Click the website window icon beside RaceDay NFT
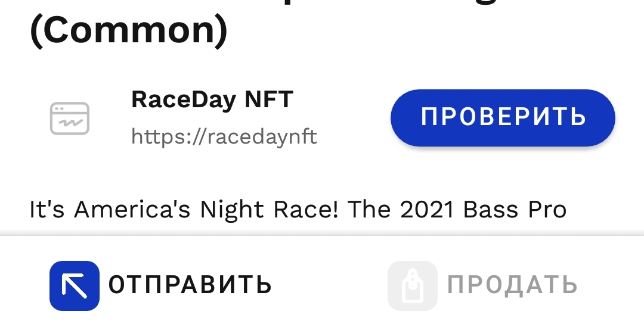This screenshot has width=644, height=336. point(70,118)
